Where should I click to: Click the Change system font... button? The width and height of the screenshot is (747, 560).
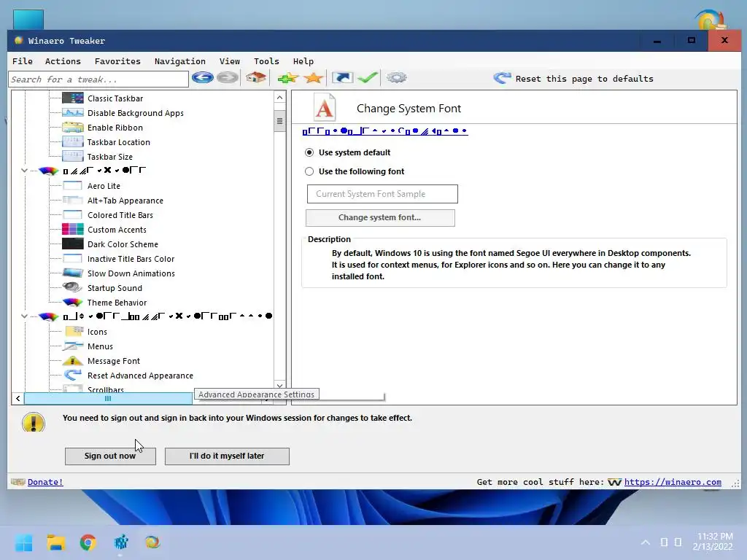coord(380,217)
